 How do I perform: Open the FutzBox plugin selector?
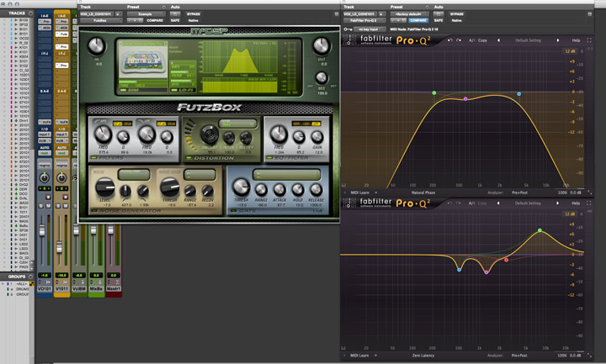coord(101,20)
